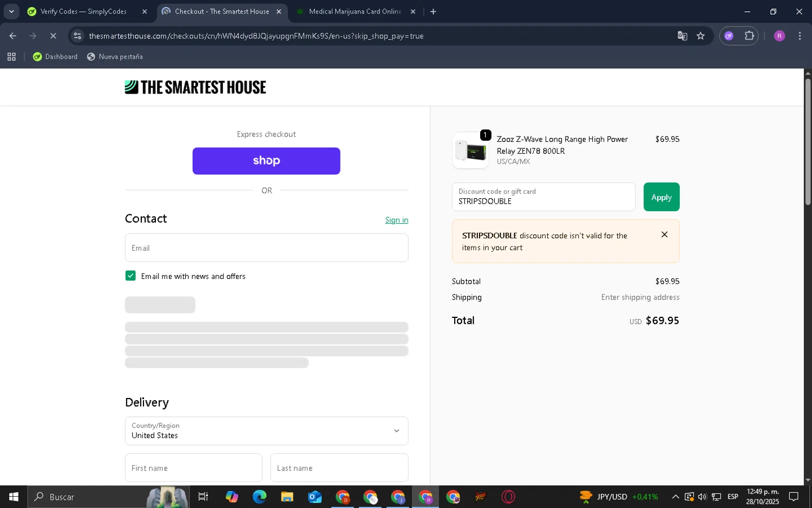Dismiss the STRIPSDOUBLE invalid code message

[664, 235]
